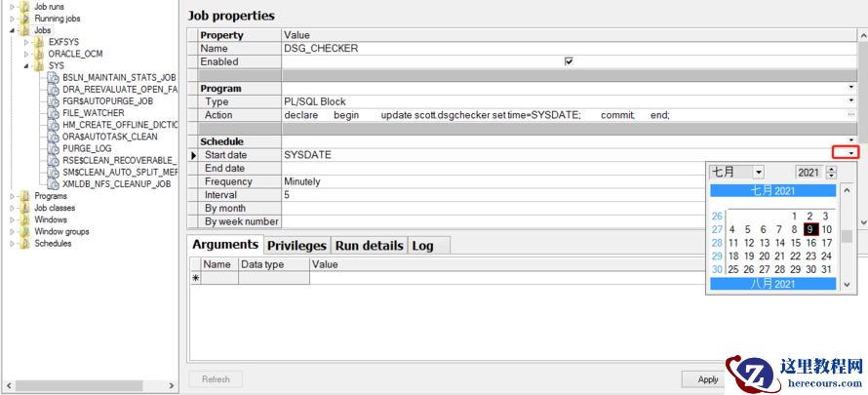Click the Window groups folder icon

tap(24, 231)
